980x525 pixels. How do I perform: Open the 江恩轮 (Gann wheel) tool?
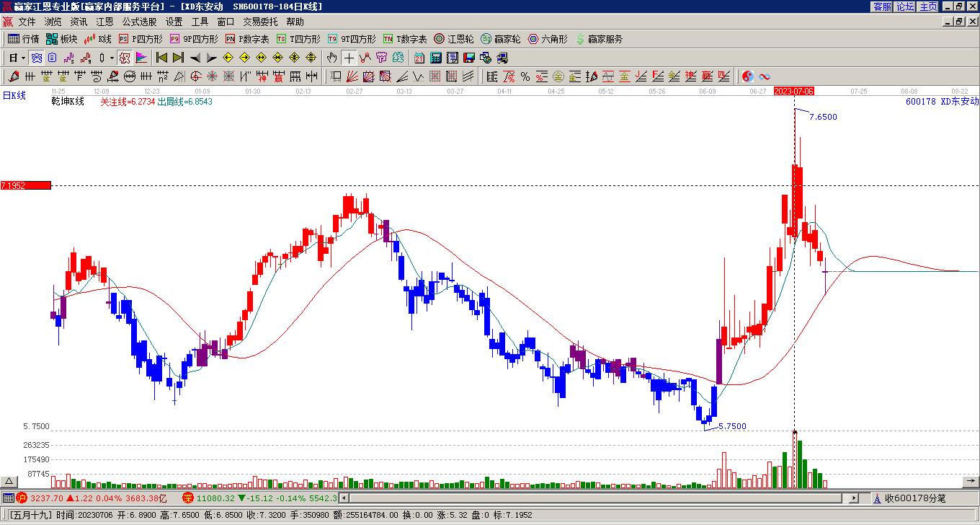tap(454, 39)
